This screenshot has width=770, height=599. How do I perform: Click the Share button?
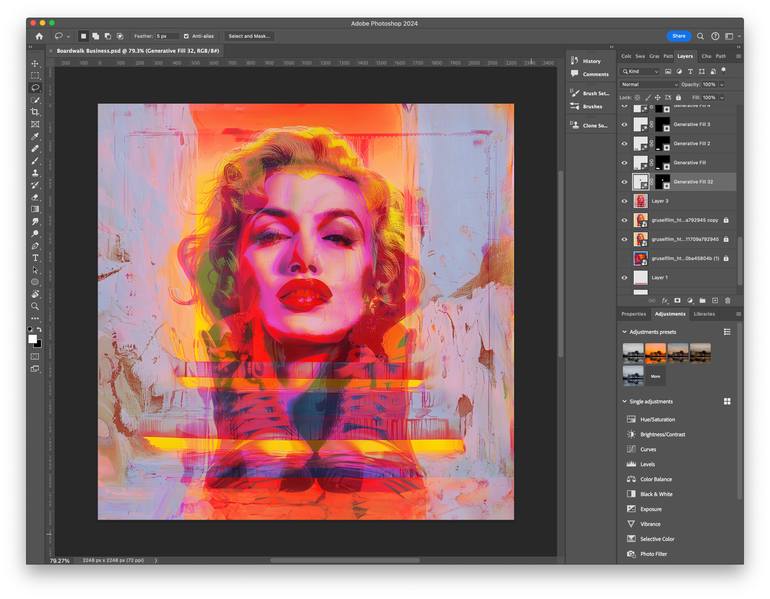coord(679,36)
